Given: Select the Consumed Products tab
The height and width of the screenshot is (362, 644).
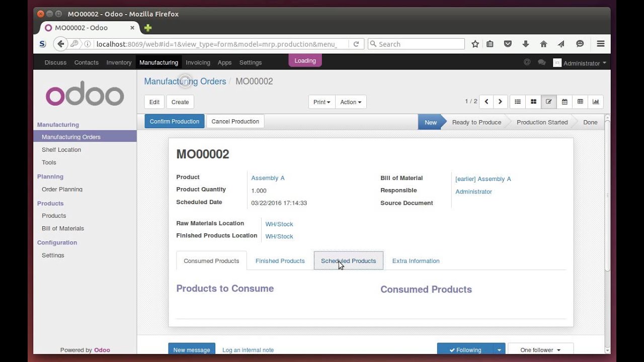Looking at the screenshot, I should tap(211, 261).
